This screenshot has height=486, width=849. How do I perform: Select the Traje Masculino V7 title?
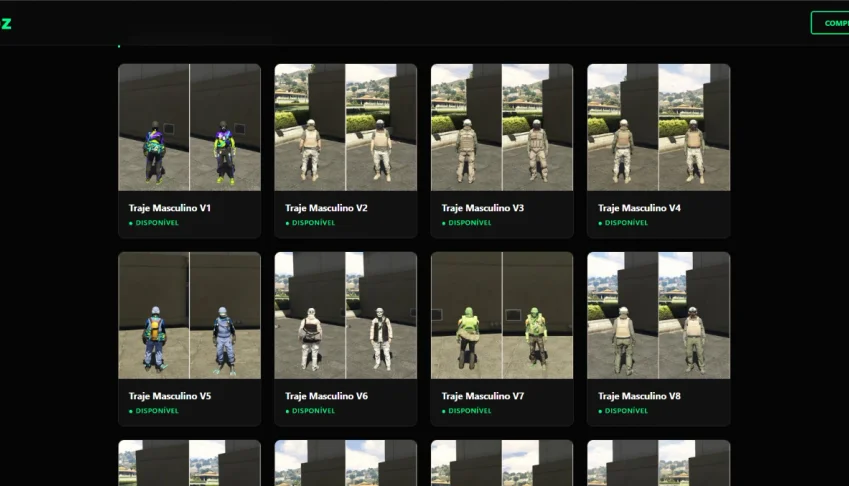(482, 396)
